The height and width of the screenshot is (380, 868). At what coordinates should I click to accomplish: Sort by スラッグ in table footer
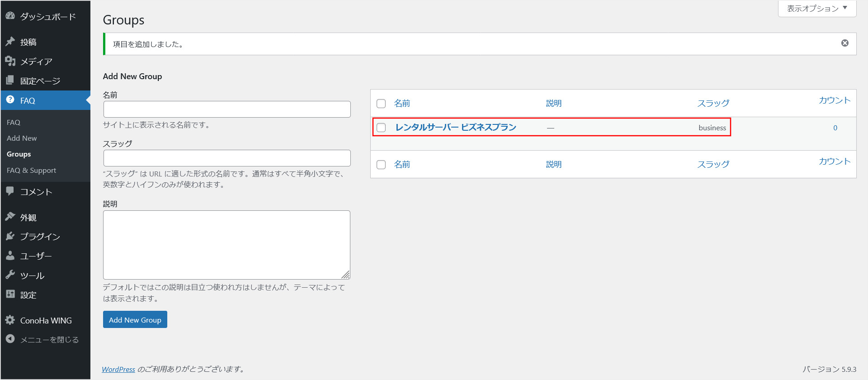point(713,164)
